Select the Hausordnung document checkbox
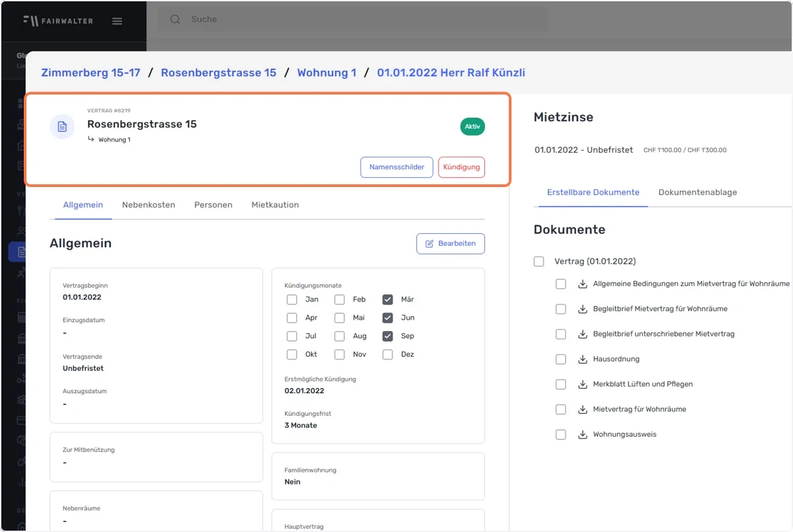 tap(561, 360)
